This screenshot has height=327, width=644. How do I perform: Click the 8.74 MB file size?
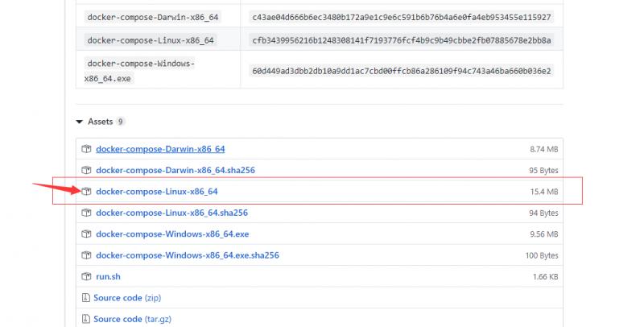[x=544, y=150]
